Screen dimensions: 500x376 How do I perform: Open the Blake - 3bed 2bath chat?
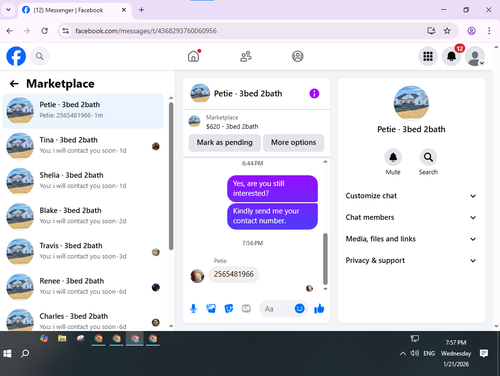(83, 216)
